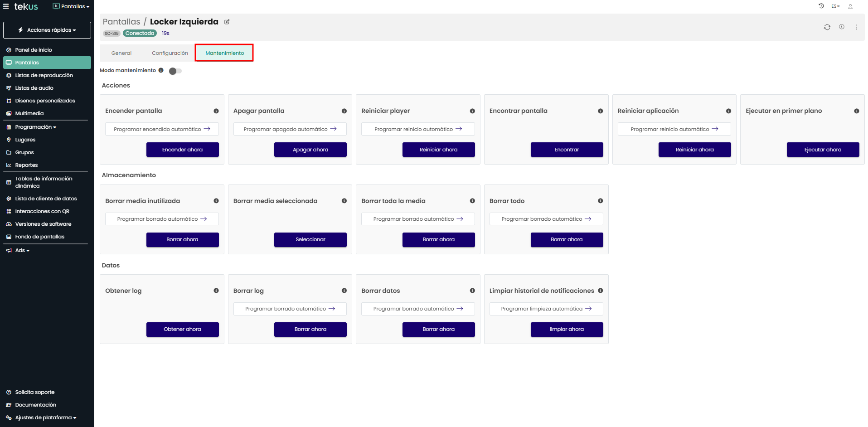Click info icon beside Modo mantenimiento
The image size is (868, 427).
pos(161,70)
